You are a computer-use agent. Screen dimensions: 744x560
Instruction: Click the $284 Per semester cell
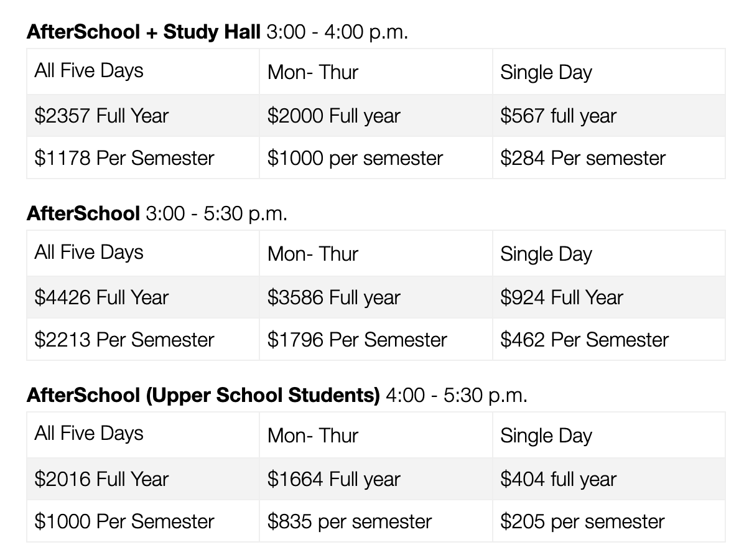click(609, 157)
